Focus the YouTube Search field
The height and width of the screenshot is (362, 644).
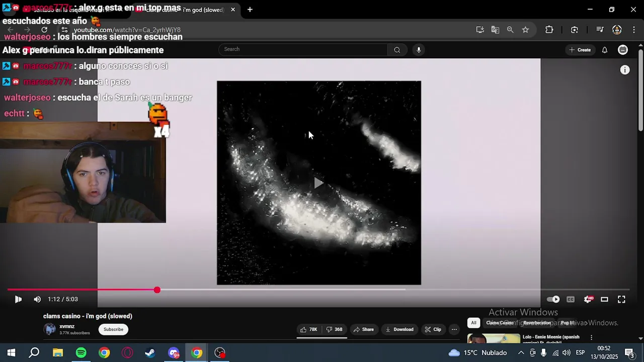[x=303, y=49]
